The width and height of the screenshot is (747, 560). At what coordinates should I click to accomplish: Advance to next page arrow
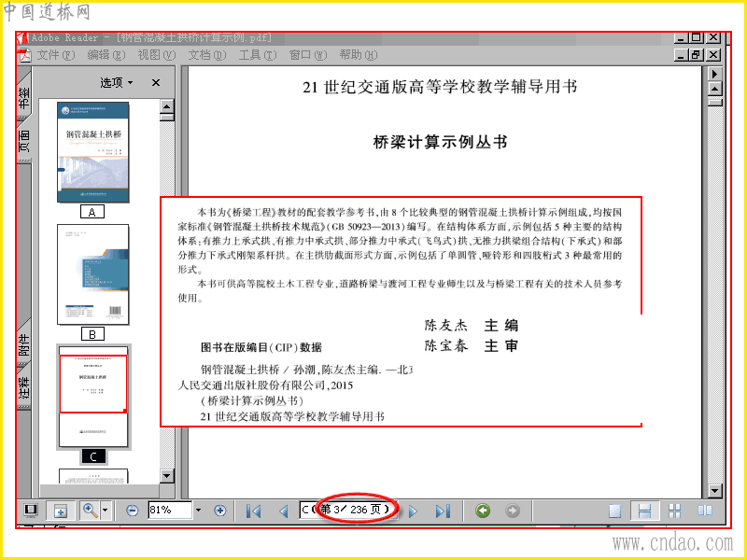413,511
